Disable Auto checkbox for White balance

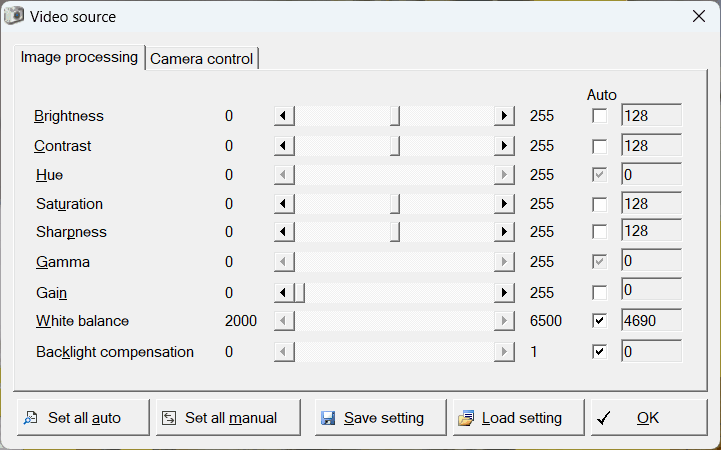point(599,322)
